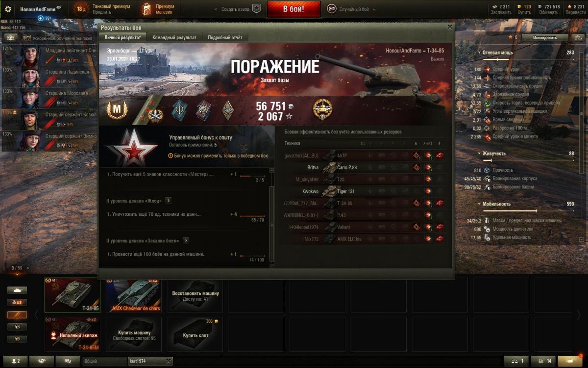The height and width of the screenshot is (368, 588).
Task: Open the Подробный отчёт tab
Action: point(225,37)
